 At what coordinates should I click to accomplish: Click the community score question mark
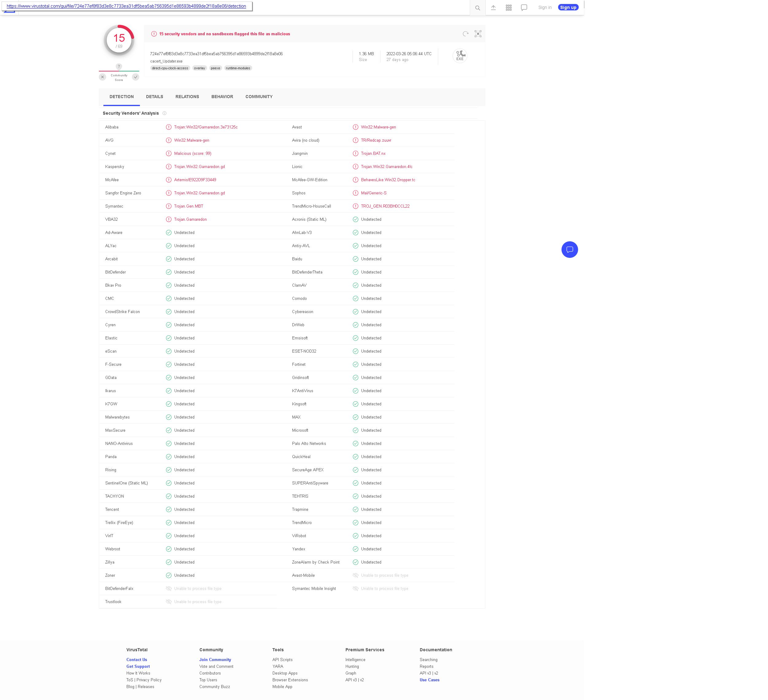[119, 67]
